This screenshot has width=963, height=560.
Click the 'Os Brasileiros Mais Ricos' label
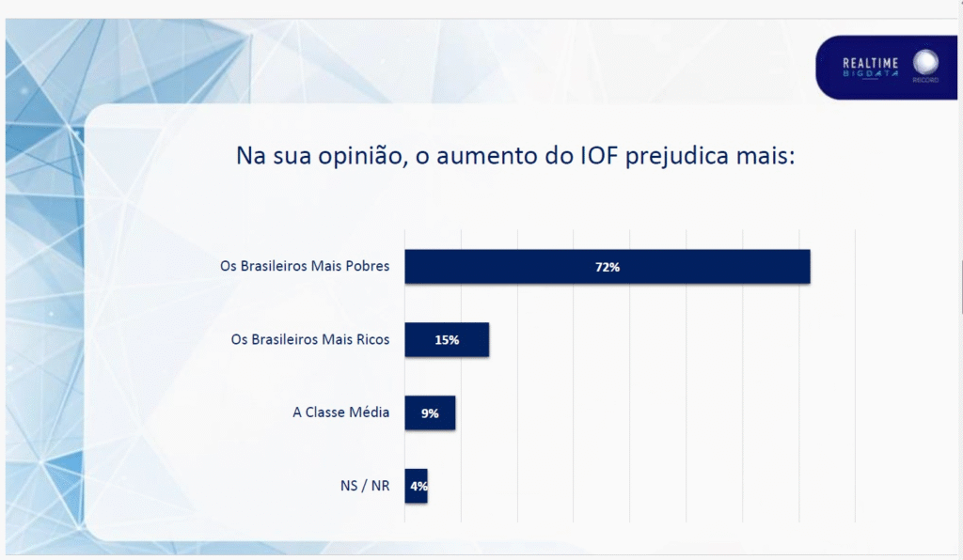(310, 339)
